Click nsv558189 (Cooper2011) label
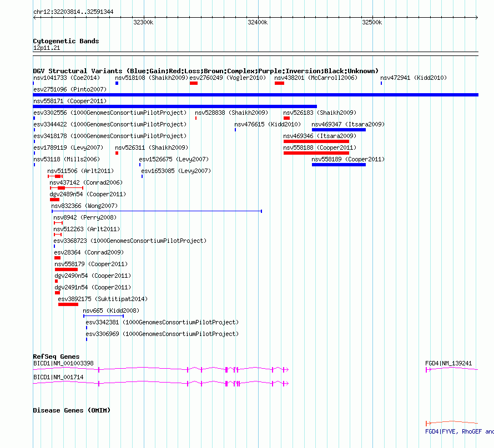Image resolution: width=494 pixels, height=448 pixels. [348, 159]
